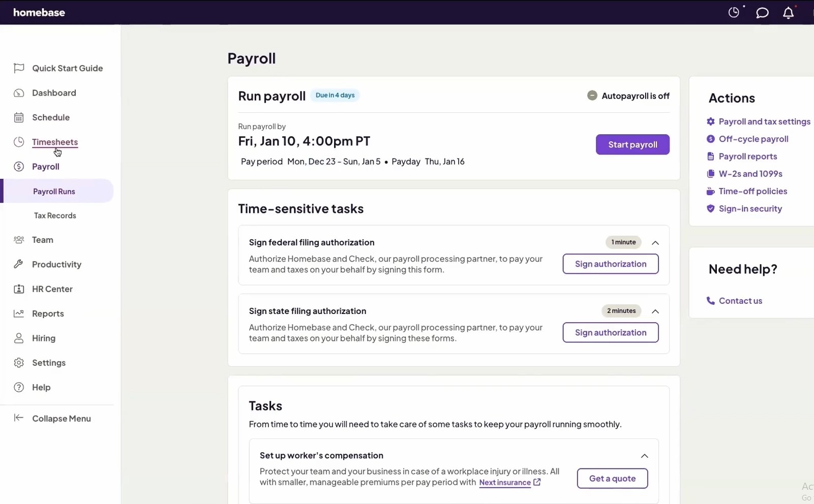Open the time clock icon in top bar
This screenshot has width=814, height=504.
coord(734,12)
